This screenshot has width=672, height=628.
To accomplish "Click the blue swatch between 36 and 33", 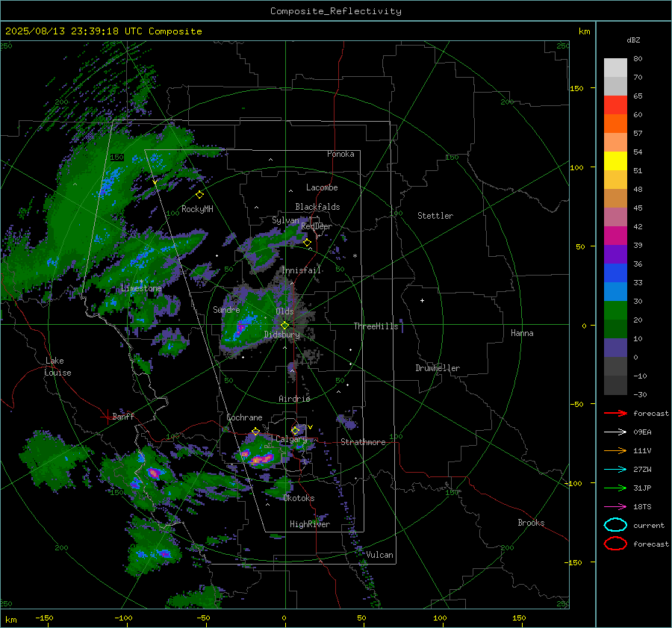I will 615,273.
